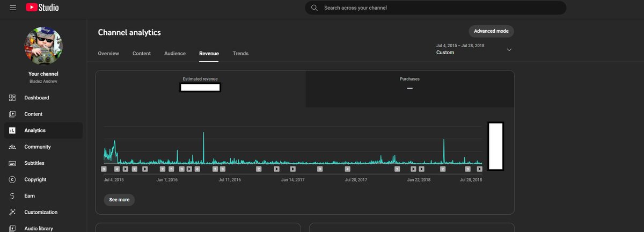Click the Jul 20, 2017 axis label
Screen dimensions: 644x232
[x=355, y=180]
